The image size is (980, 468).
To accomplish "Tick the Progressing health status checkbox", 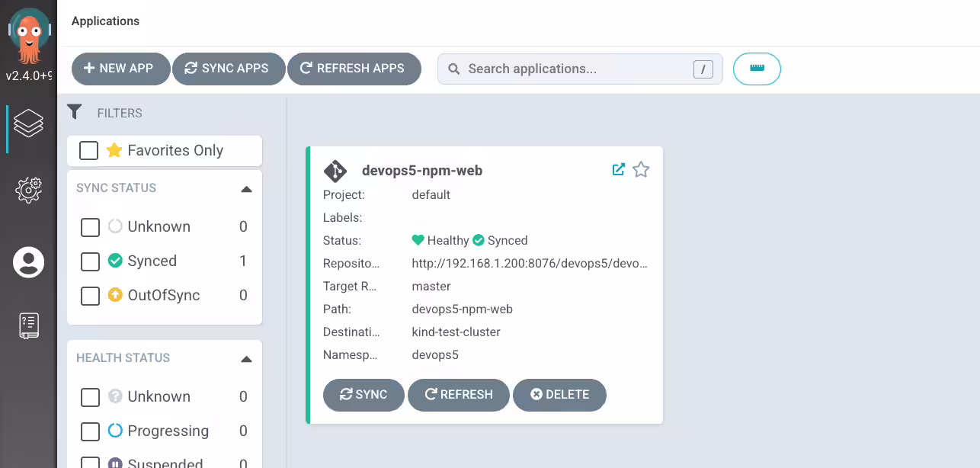I will pos(90,431).
